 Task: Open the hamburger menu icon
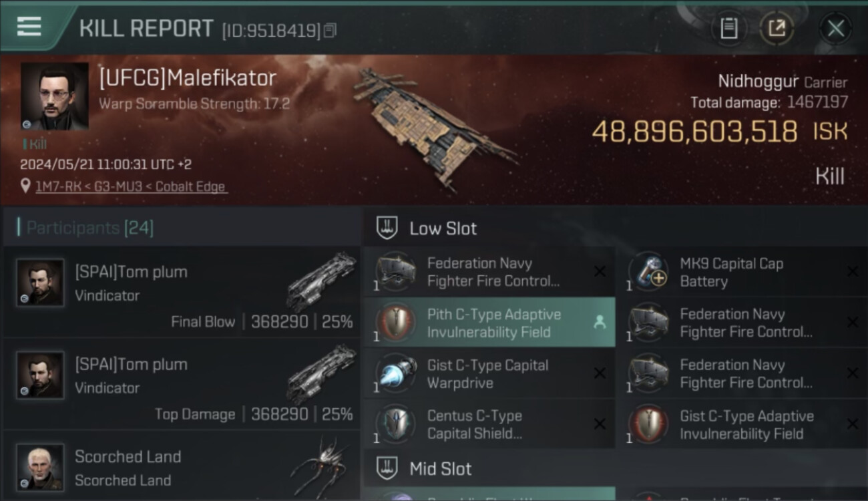tap(29, 27)
